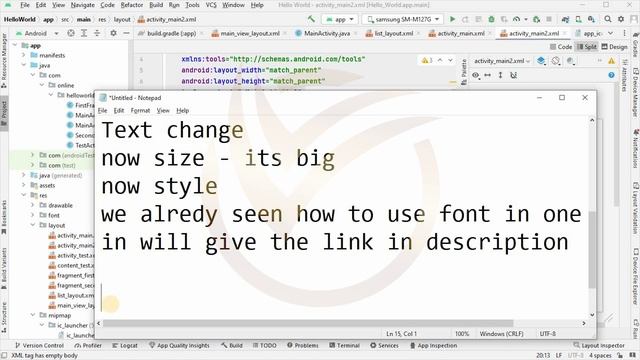This screenshot has height=360, width=640.
Task: Open the Build Variants side panel
Action: 4,268
